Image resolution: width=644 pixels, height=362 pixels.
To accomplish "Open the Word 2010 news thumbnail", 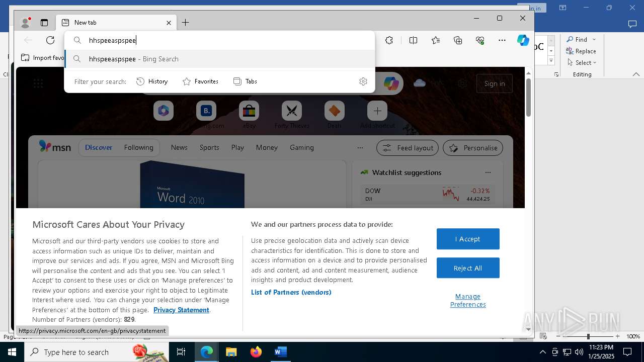I will [x=192, y=185].
